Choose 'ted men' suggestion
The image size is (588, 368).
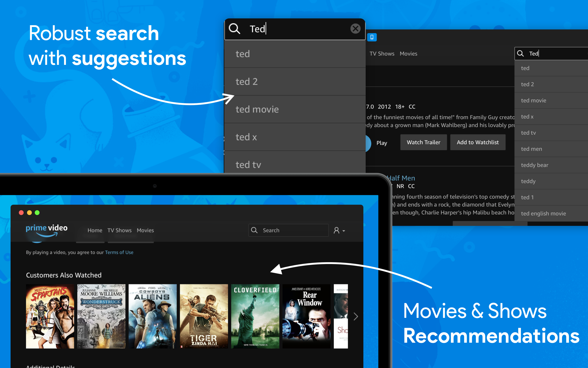pos(551,149)
